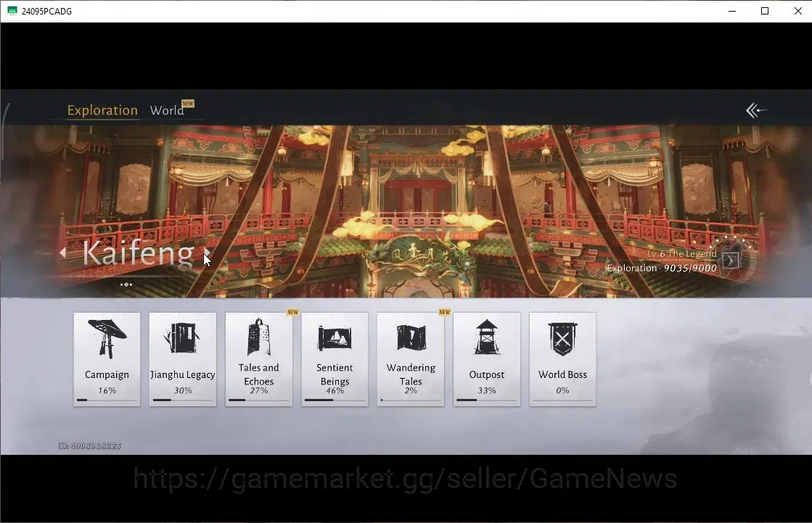Maximize the 24095PCADG window
Viewport: 812px width, 523px height.
point(764,11)
